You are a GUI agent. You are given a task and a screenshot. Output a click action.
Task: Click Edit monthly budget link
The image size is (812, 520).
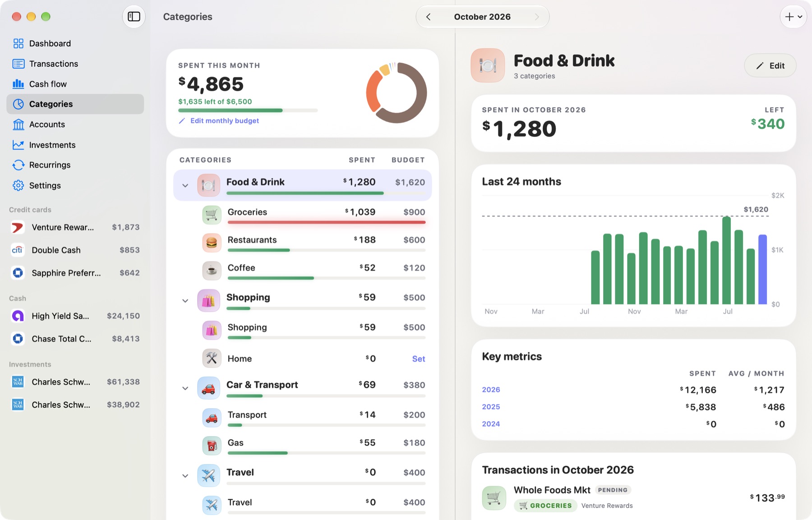[219, 121]
